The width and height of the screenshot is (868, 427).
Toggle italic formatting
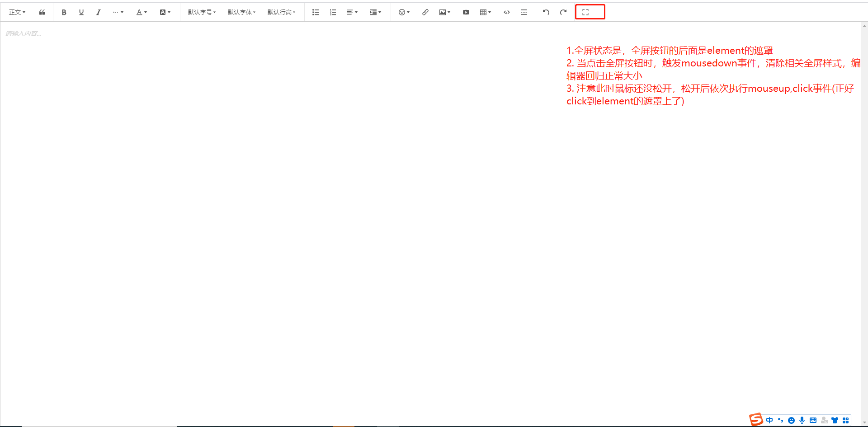point(99,12)
